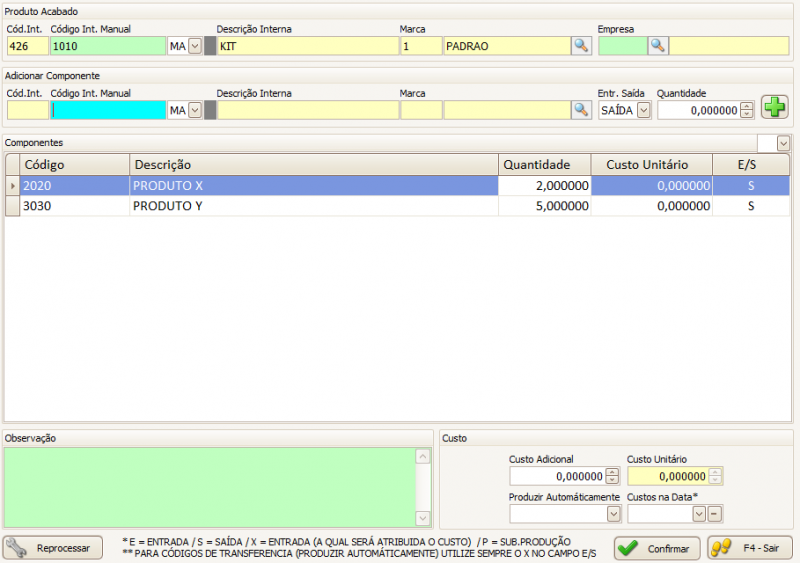Expand the dropdown at Componentes grid corner

783,144
